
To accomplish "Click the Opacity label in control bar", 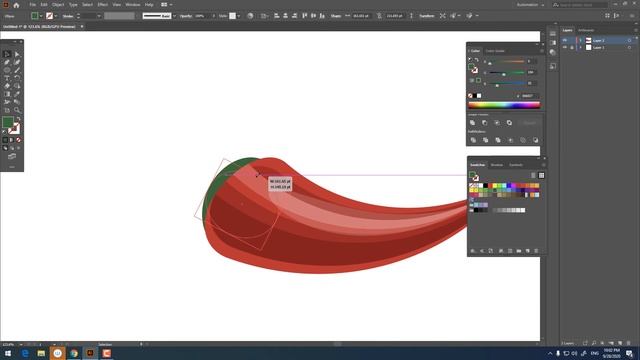I will [186, 16].
